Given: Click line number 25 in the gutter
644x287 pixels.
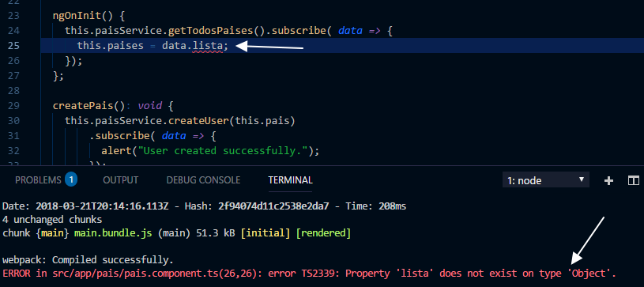Looking at the screenshot, I should [13, 46].
